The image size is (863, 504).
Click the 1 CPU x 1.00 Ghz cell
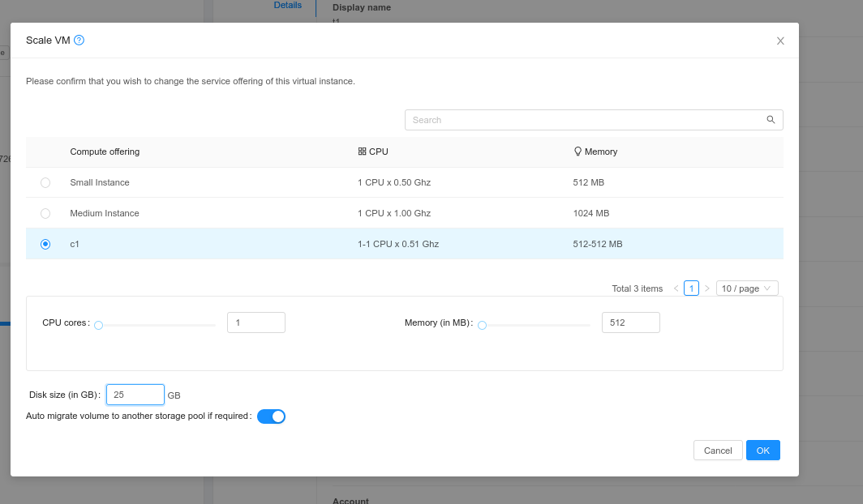(394, 213)
